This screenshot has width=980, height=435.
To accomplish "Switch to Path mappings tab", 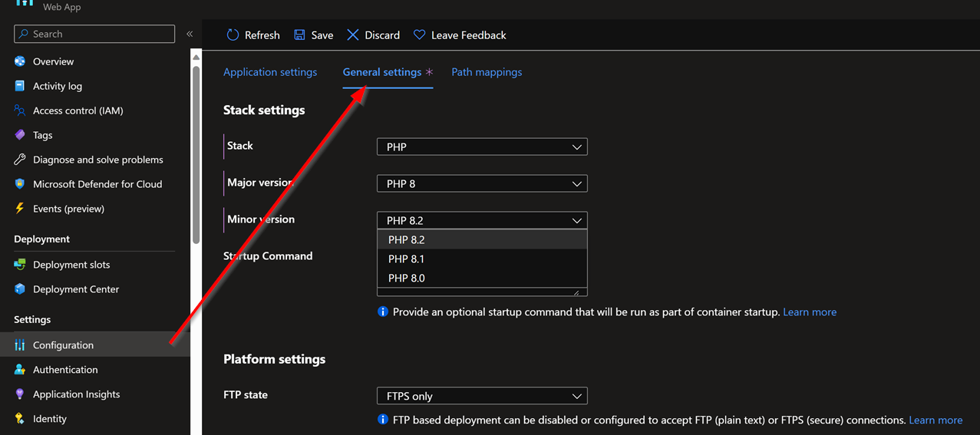I will pyautogui.click(x=487, y=72).
